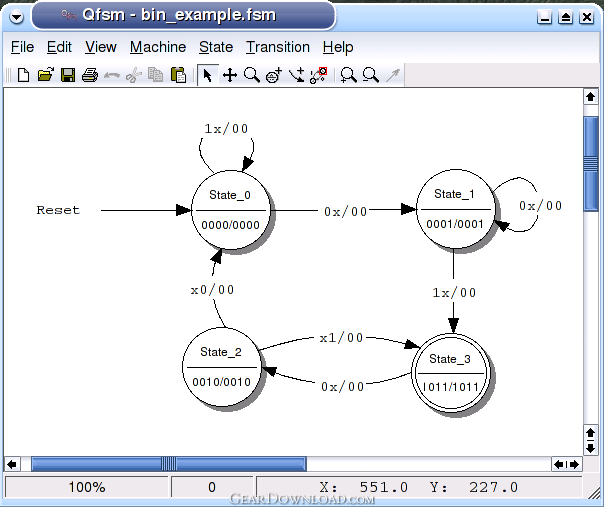Print the diagram using printer icon
Screen dimensions: 604x507
(x=90, y=75)
